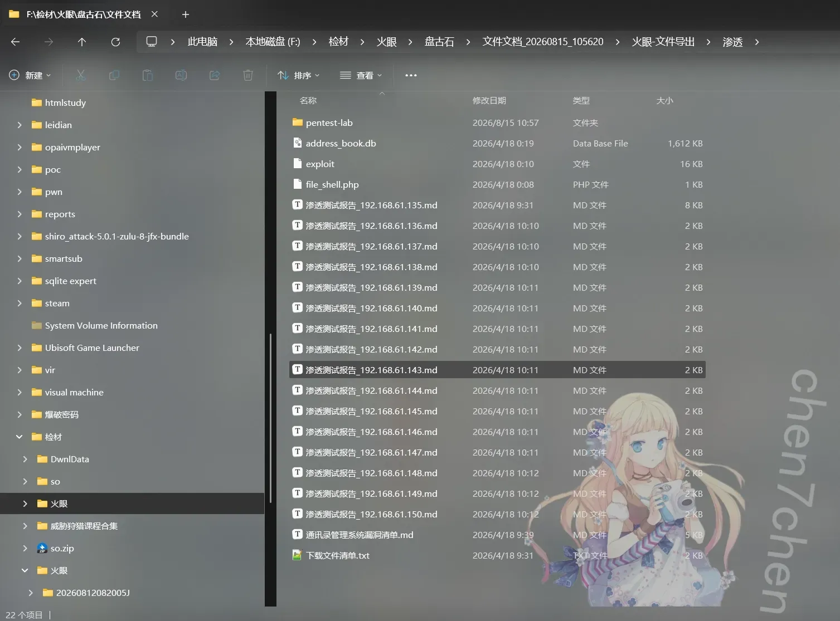Open the 新建 (New) dropdown

(30, 75)
